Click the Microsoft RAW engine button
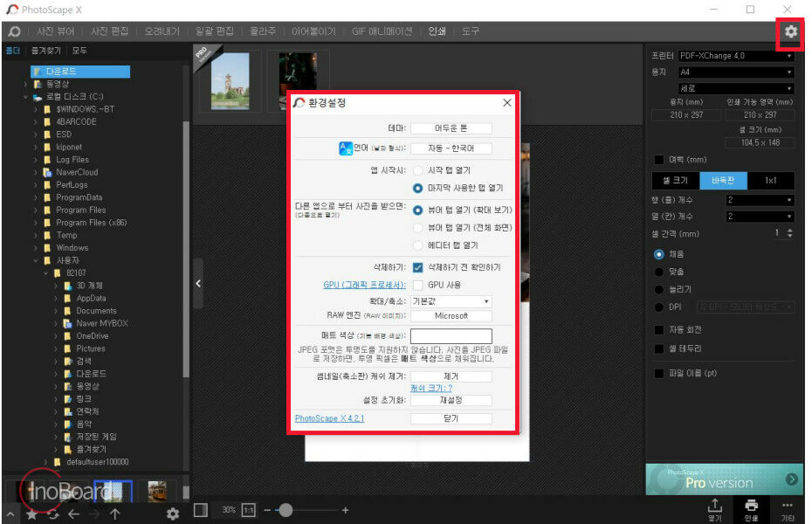 point(451,316)
